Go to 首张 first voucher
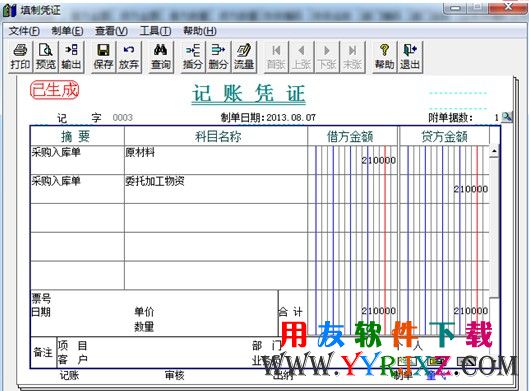This screenshot has width=529, height=391. point(276,57)
